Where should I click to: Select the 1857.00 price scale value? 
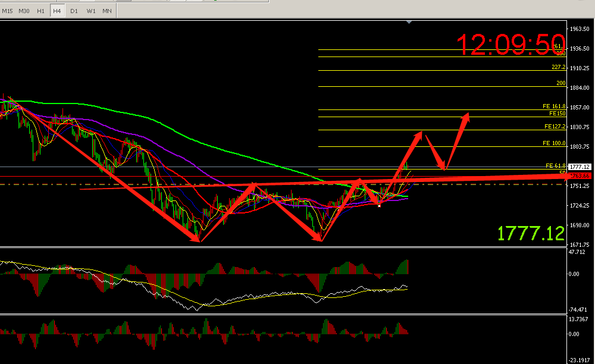[x=580, y=108]
